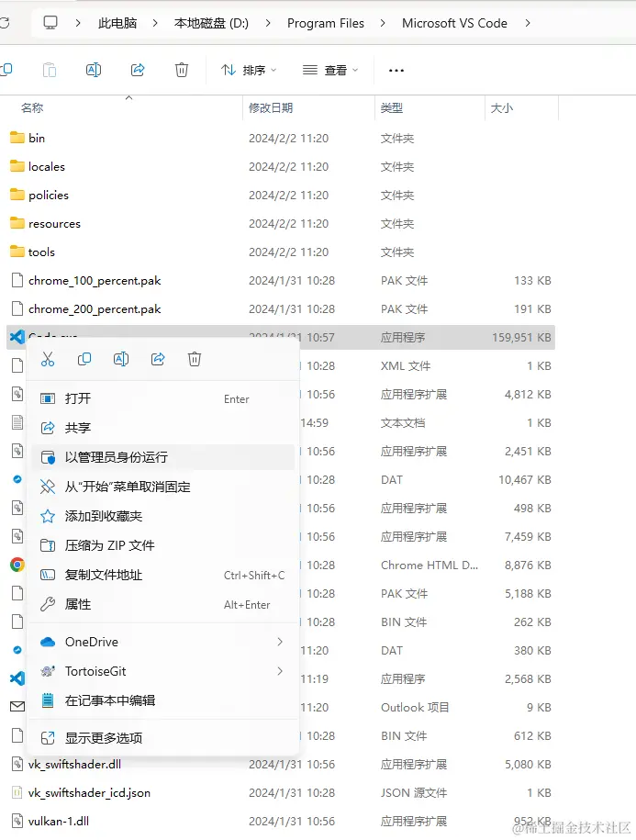Click the Notepad icon beside 在记事本中编辑
The width and height of the screenshot is (636, 840).
point(48,700)
